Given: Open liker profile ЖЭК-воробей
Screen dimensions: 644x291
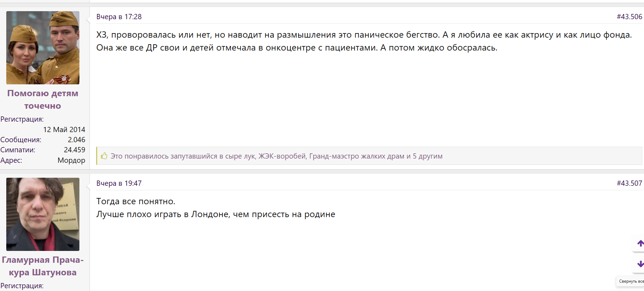Looking at the screenshot, I should [x=282, y=156].
